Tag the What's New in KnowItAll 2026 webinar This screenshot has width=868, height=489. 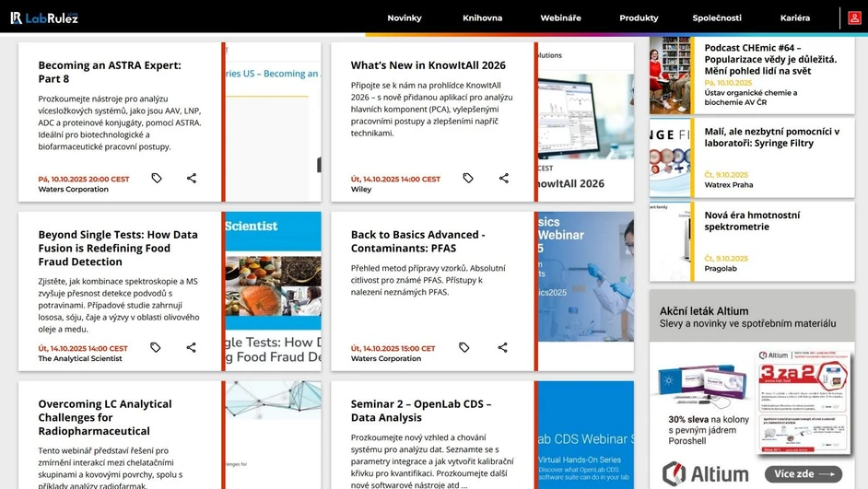(x=468, y=178)
